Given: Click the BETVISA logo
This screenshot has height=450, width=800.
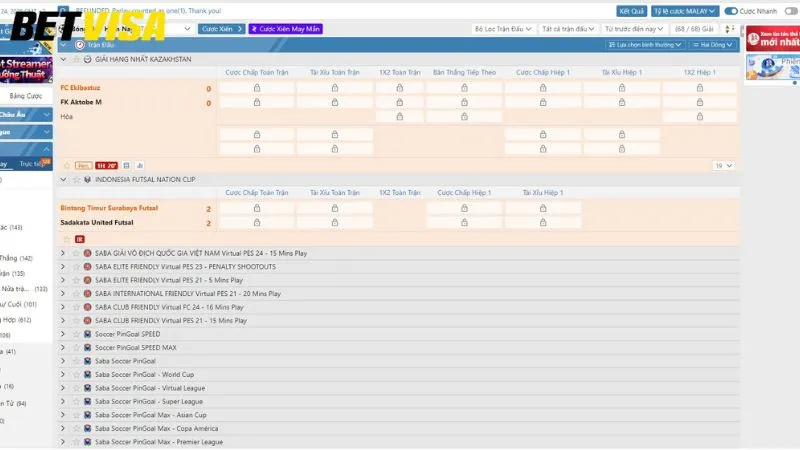Looking at the screenshot, I should click(88, 27).
